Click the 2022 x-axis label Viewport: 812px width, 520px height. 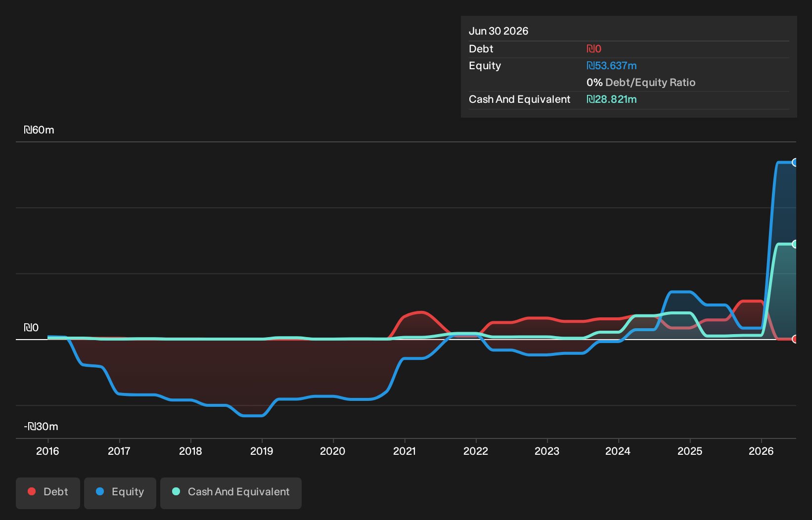(x=476, y=451)
